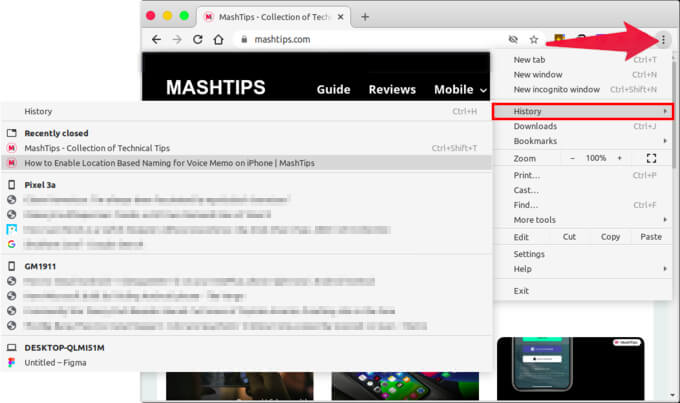This screenshot has width=680, height=403.
Task: Click Google icon entry under Pixel 3a
Action: coord(12,244)
